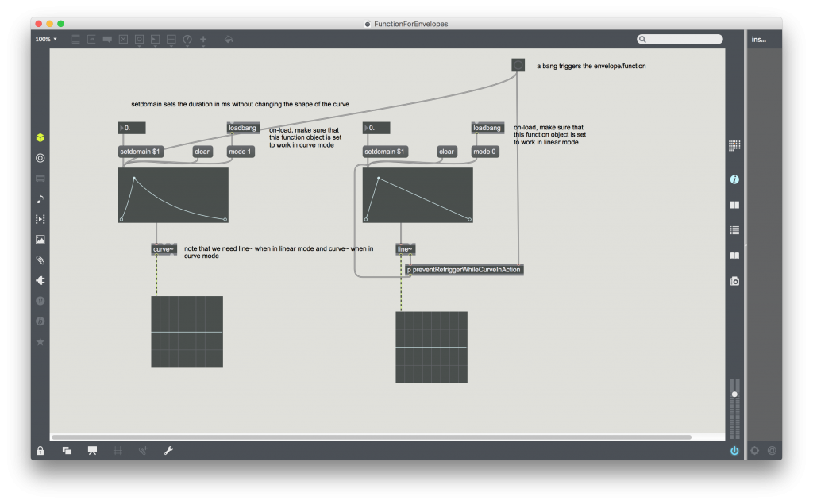Expand the add-object plus dropdown in toolbar
813x504 pixels.
click(x=203, y=39)
